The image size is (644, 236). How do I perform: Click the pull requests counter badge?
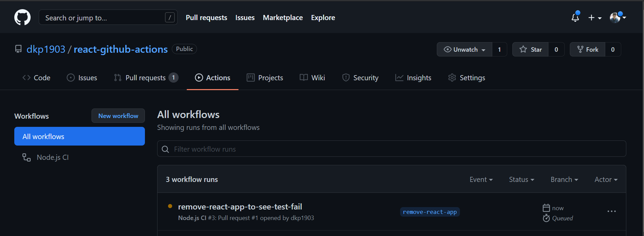(174, 78)
